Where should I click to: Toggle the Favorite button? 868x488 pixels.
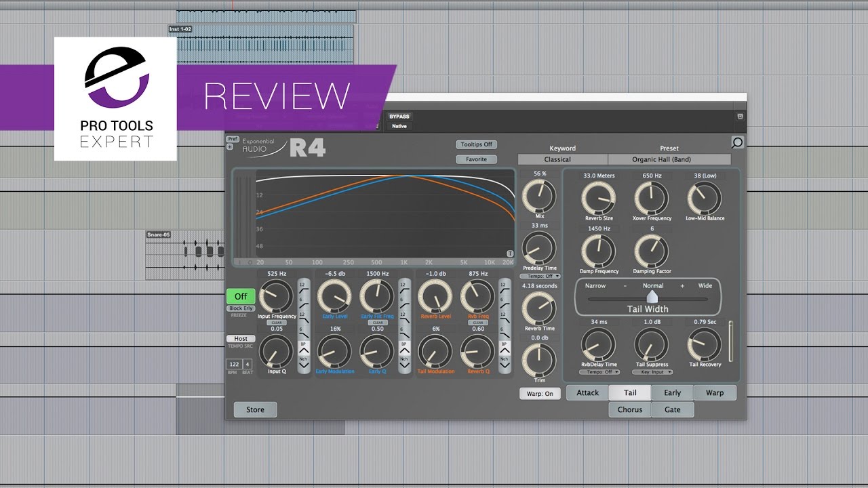coord(476,159)
